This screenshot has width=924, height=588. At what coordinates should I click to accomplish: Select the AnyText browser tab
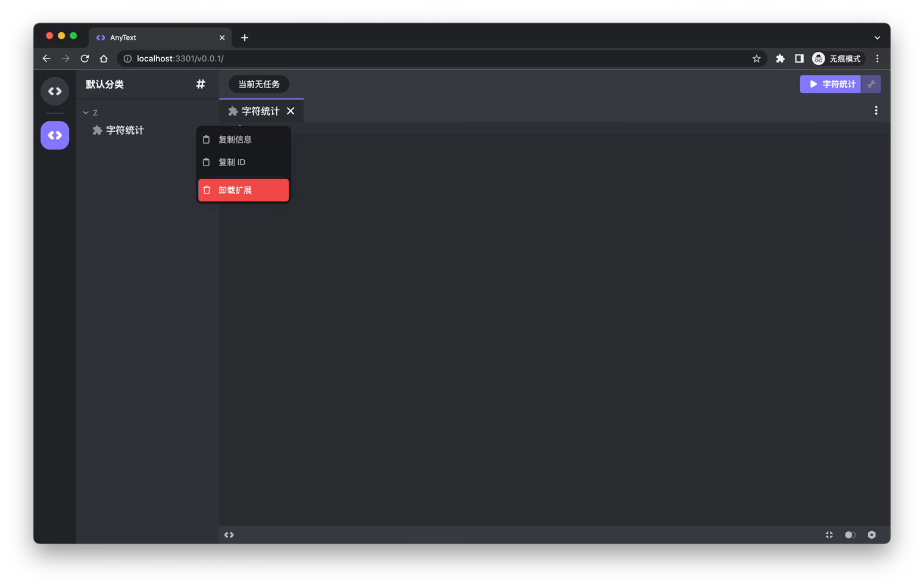tap(160, 38)
